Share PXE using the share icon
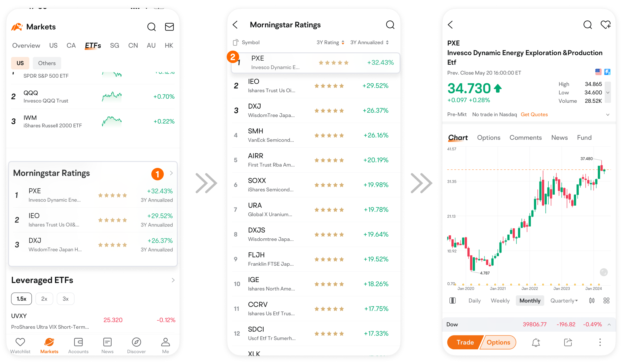622x364 pixels. coord(568,342)
